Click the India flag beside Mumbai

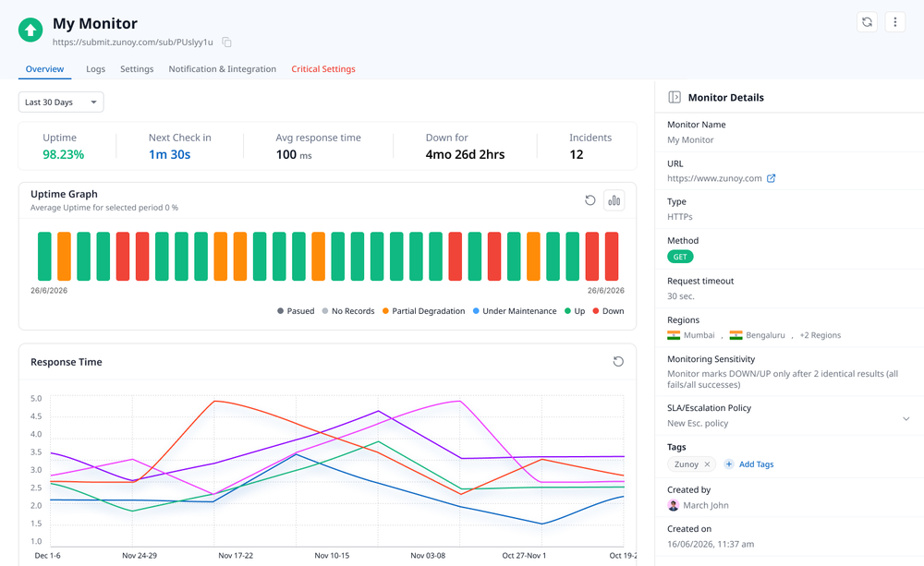pyautogui.click(x=674, y=335)
